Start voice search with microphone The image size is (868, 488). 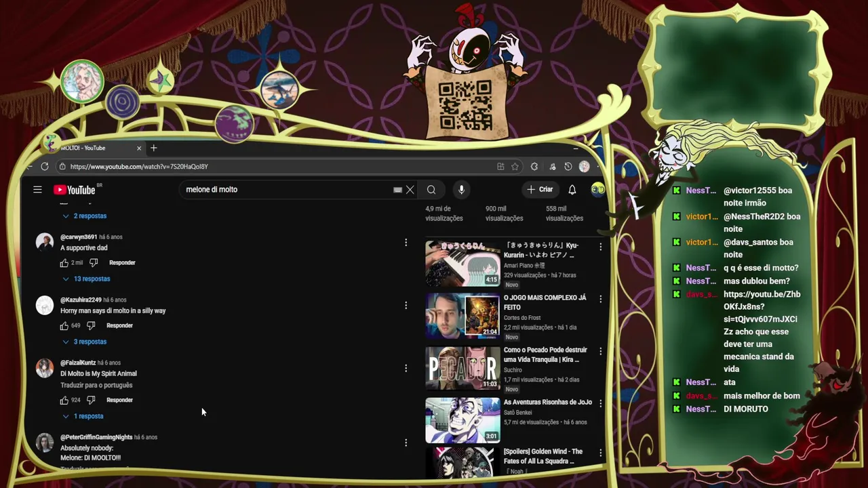[461, 190]
